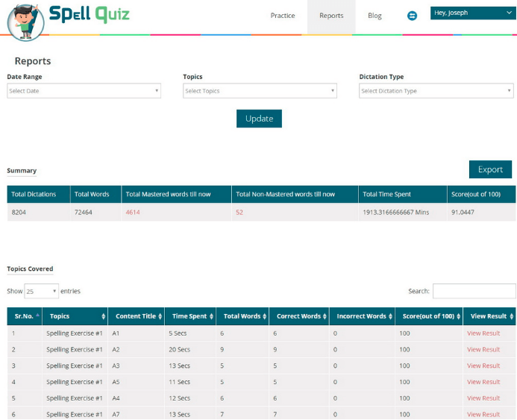View Result for content A3
Viewport: 517px width, 420px height.
click(x=483, y=366)
